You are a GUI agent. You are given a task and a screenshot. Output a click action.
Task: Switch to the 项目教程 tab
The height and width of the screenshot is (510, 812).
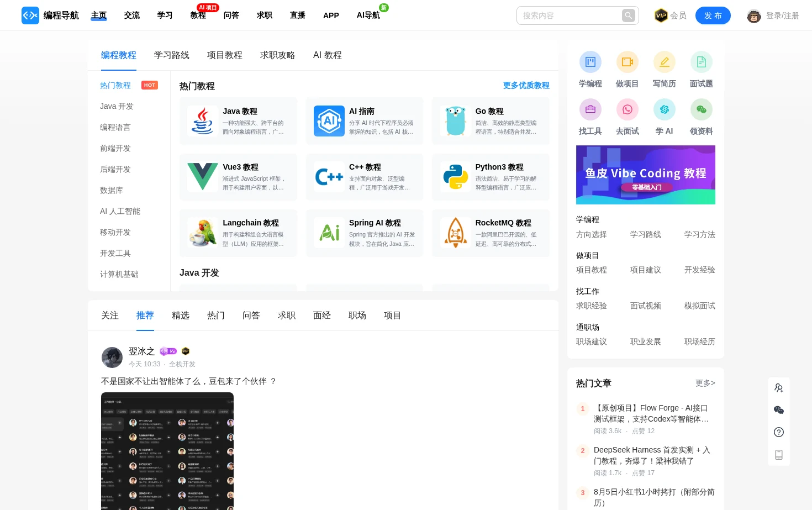point(225,55)
